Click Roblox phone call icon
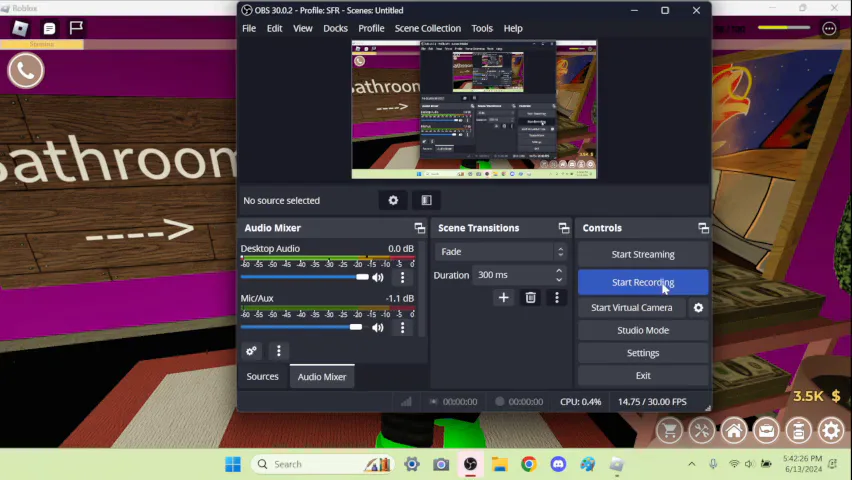Screen dimensions: 852x480 click(x=26, y=70)
